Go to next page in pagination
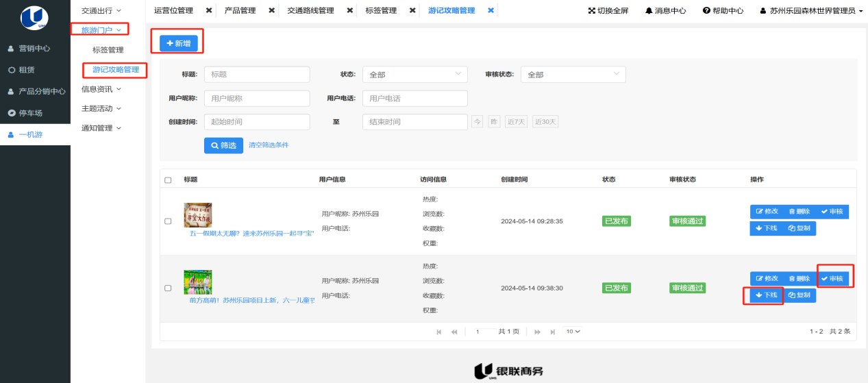The height and width of the screenshot is (383, 868). pyautogui.click(x=538, y=332)
